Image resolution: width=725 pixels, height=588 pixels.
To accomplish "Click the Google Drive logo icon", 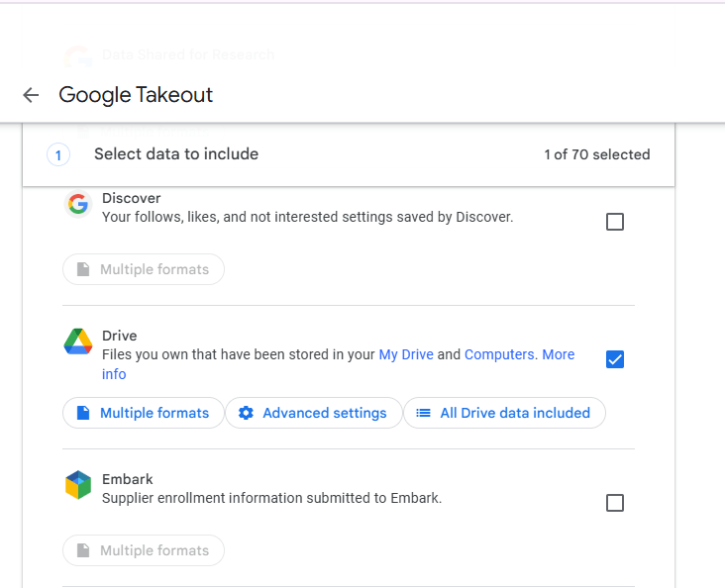I will (77, 342).
